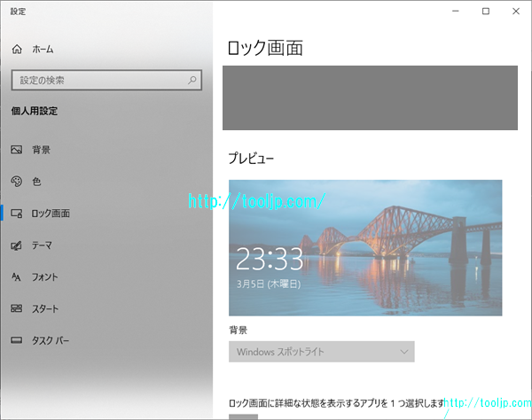Click the テーマ brush icon
Screen dimensions: 532x420
16,245
